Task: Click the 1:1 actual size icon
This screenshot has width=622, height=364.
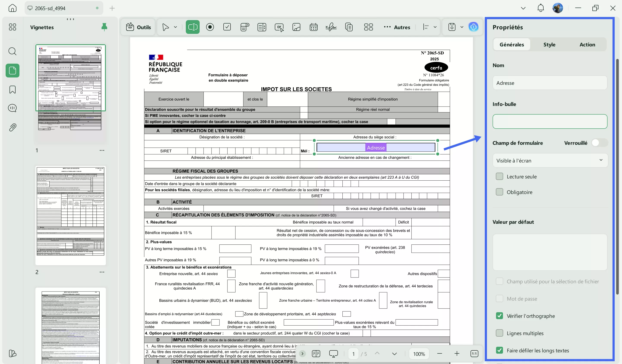Action: [x=474, y=354]
